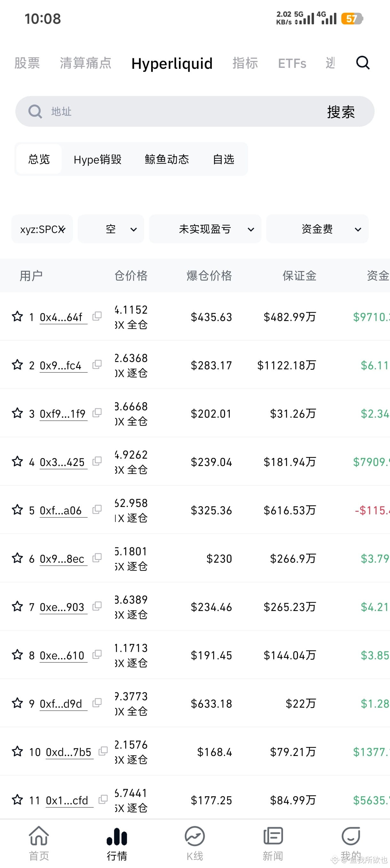The width and height of the screenshot is (390, 868).
Task: Copy address 0x3...425
Action: point(97,461)
